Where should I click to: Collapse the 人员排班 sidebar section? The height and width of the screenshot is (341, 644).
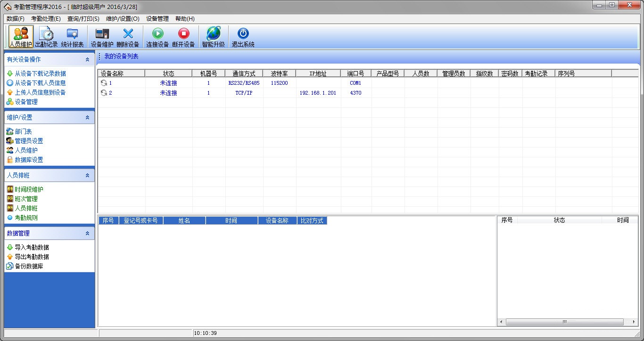tap(87, 176)
